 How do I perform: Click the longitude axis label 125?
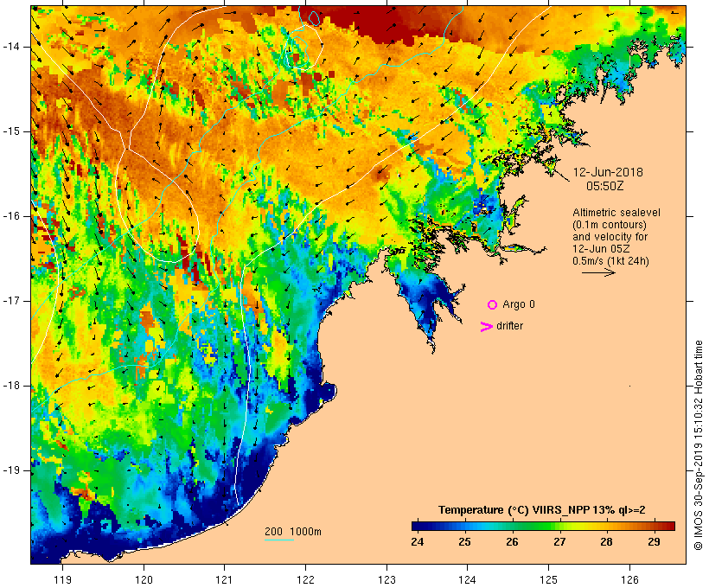coord(548,579)
